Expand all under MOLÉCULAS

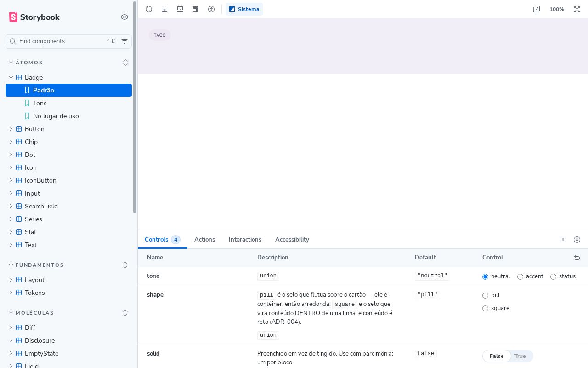point(125,313)
